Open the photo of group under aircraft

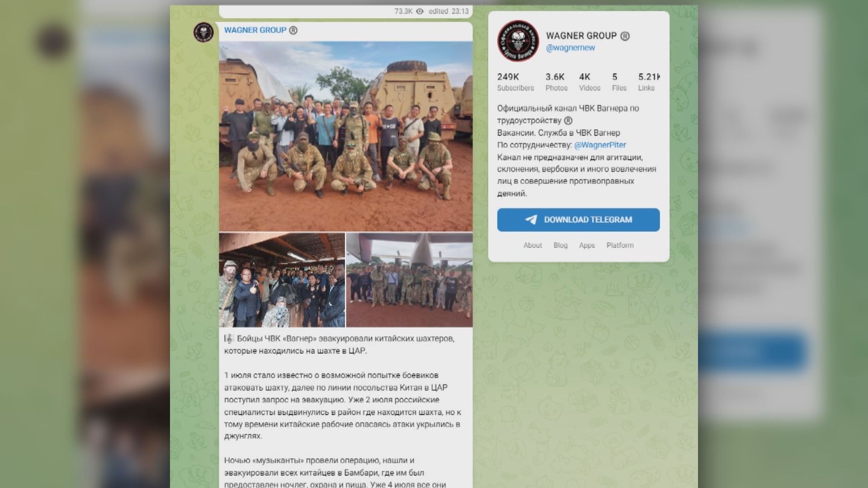pyautogui.click(x=409, y=280)
